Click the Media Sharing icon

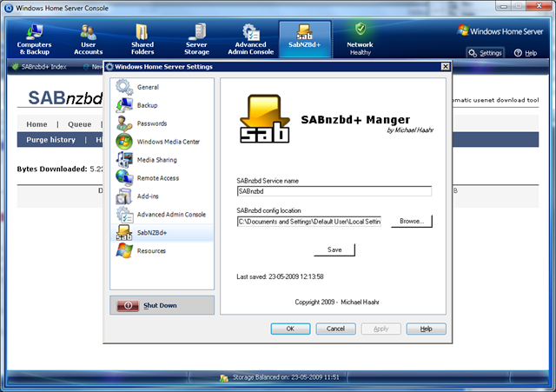pyautogui.click(x=124, y=160)
